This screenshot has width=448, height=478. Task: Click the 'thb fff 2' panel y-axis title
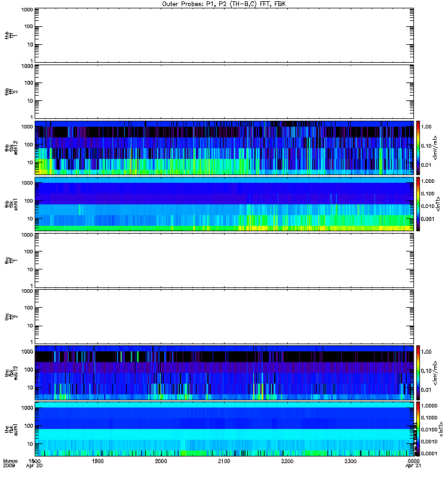[11, 92]
